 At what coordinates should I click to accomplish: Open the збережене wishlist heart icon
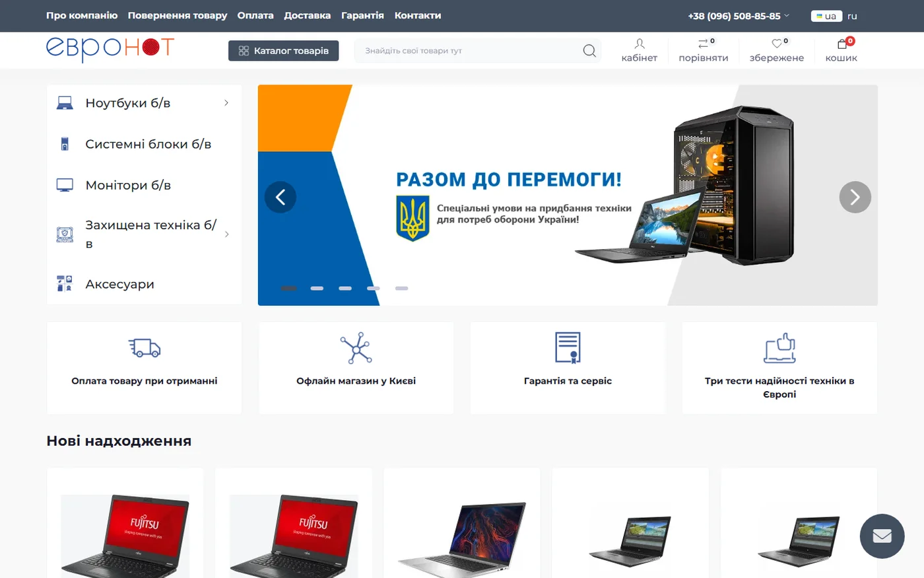pos(777,44)
